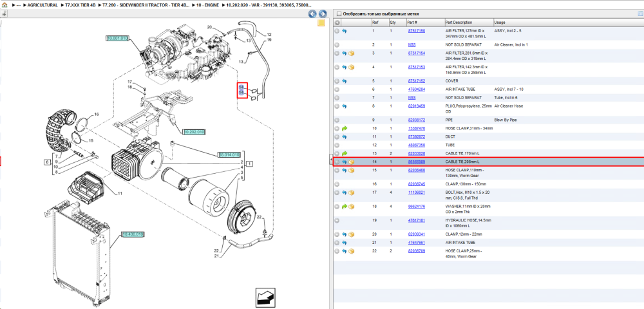This screenshot has width=644, height=309.
Task: Click blue arrow icon for BOLT Hex row
Action: tap(344, 192)
